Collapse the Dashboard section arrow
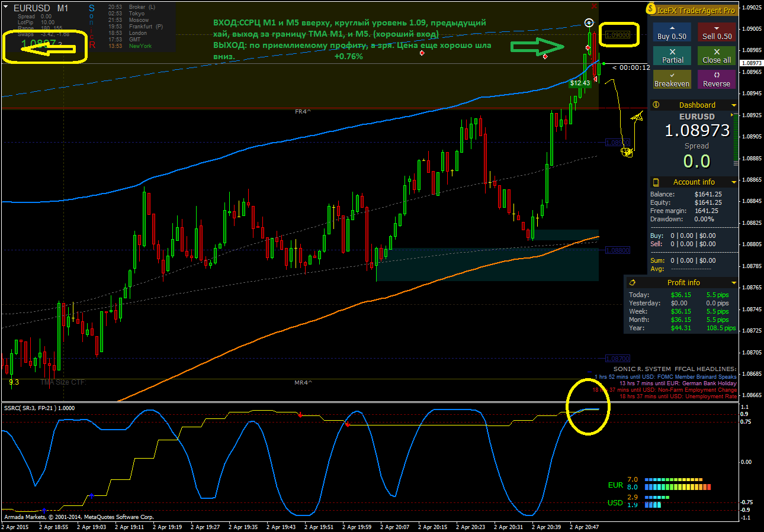The width and height of the screenshot is (764, 532). (x=734, y=105)
